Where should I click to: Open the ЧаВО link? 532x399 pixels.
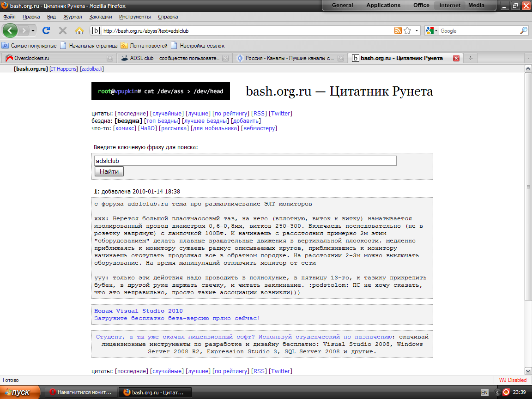(x=148, y=128)
